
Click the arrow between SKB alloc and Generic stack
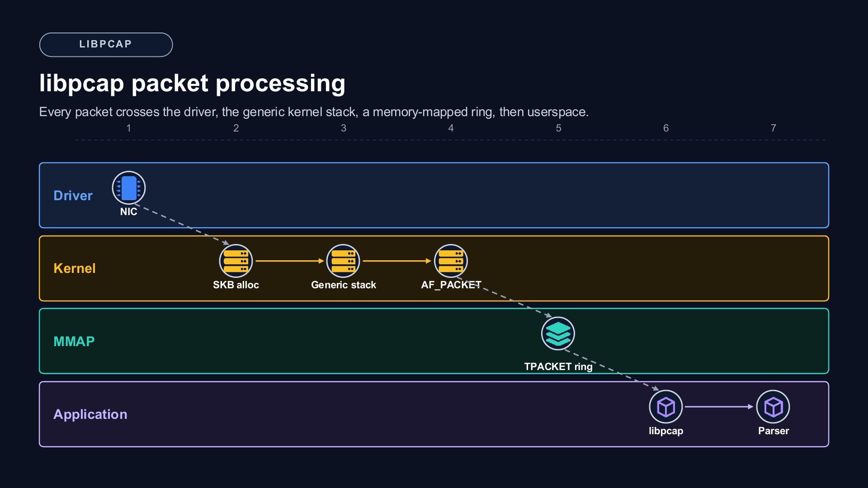(290, 261)
